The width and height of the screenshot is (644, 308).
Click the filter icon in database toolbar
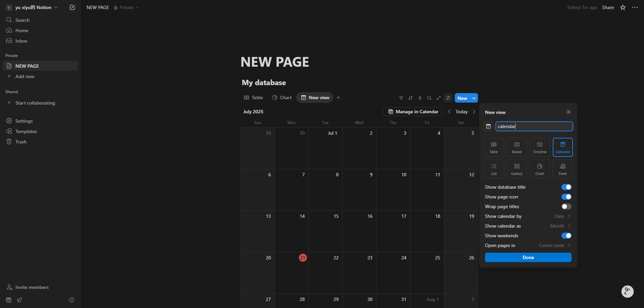(x=401, y=98)
